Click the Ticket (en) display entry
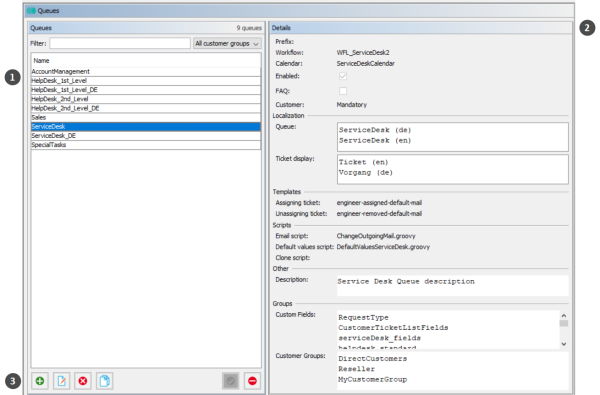Screen dimensions: 600x395 pyautogui.click(x=364, y=162)
